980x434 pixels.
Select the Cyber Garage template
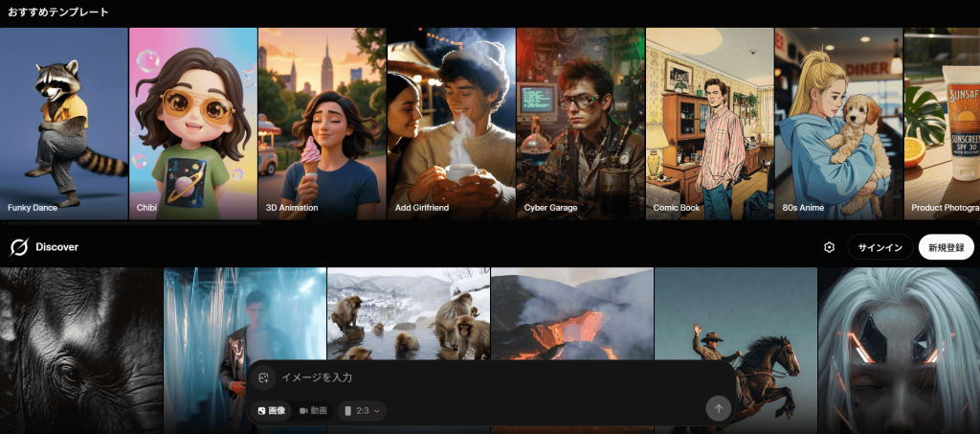580,125
